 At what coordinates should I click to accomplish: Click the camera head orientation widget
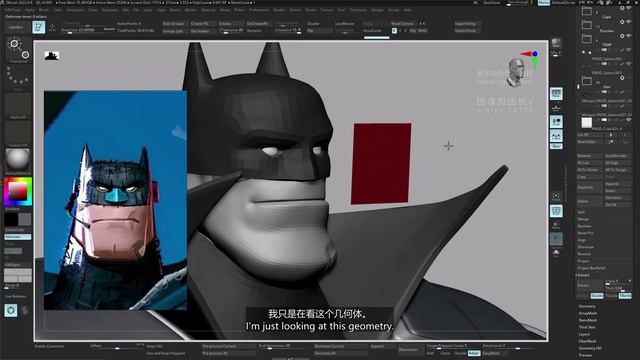[516, 72]
